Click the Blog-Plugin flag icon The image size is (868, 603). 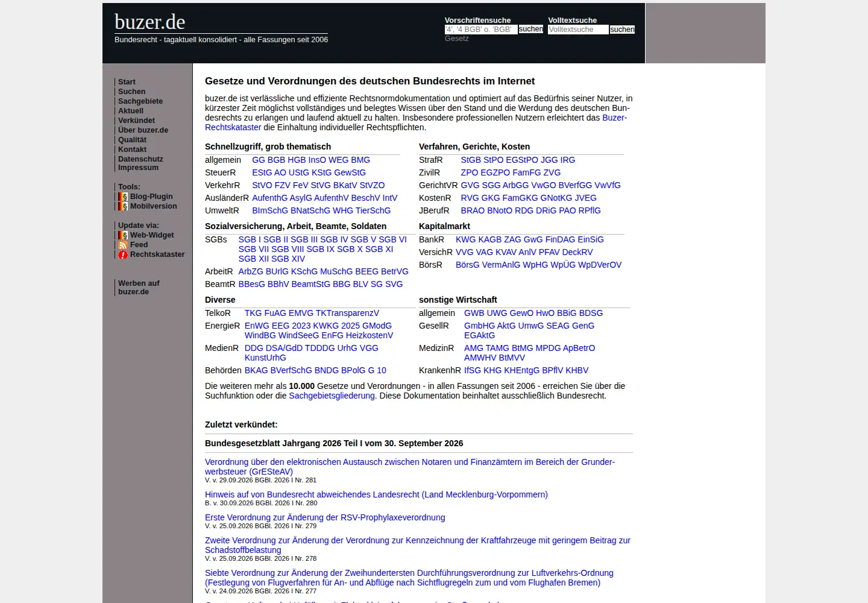(123, 197)
